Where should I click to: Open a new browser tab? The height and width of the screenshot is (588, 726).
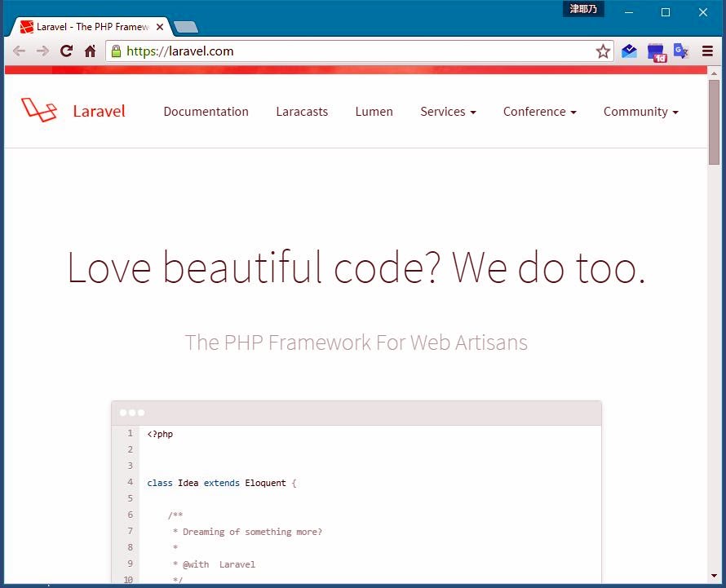[x=186, y=27]
